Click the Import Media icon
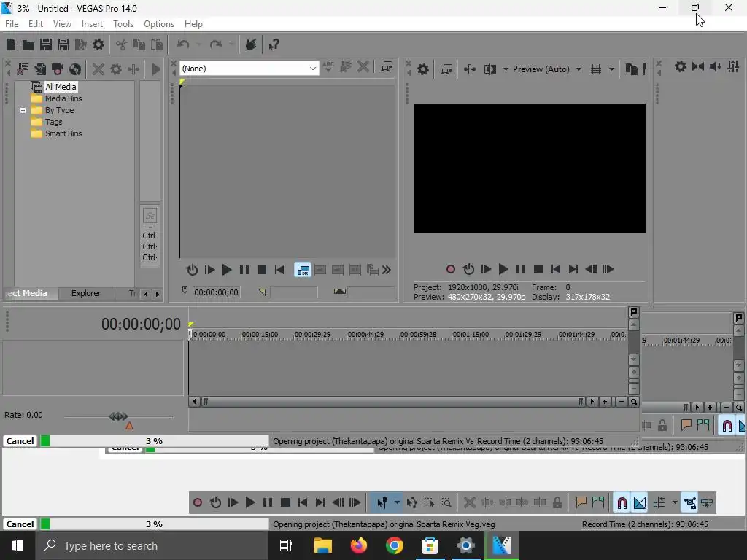Viewport: 747px width, 560px height. click(x=40, y=69)
